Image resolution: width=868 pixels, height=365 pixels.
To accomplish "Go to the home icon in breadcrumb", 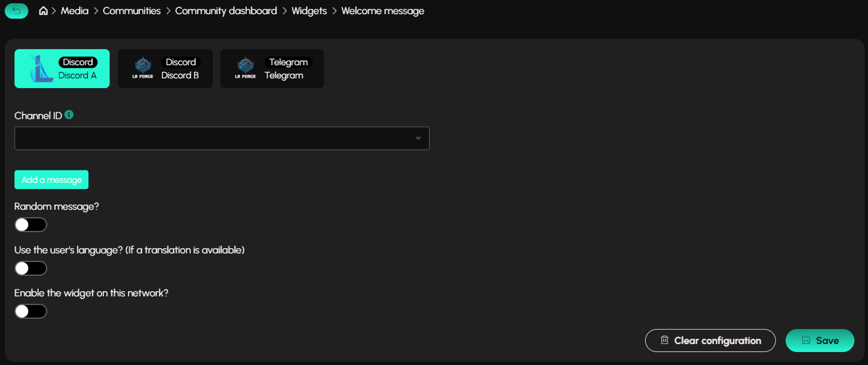I will tap(43, 11).
